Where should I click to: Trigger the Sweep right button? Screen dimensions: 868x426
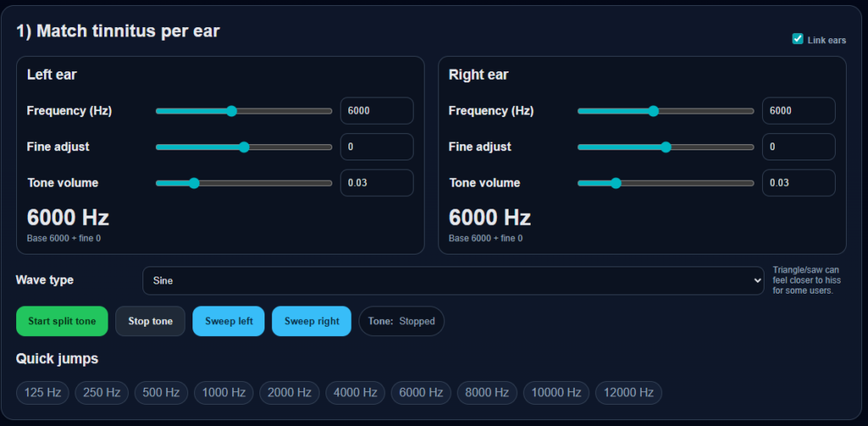pyautogui.click(x=311, y=322)
